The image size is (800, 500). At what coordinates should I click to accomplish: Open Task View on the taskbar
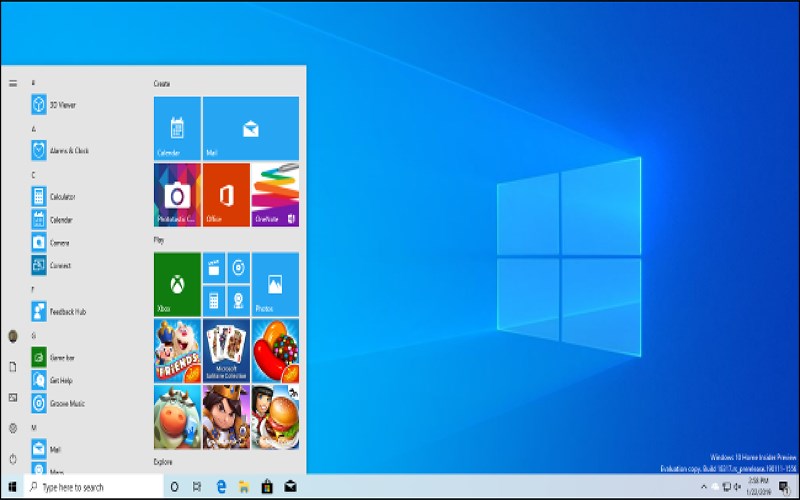(x=197, y=487)
